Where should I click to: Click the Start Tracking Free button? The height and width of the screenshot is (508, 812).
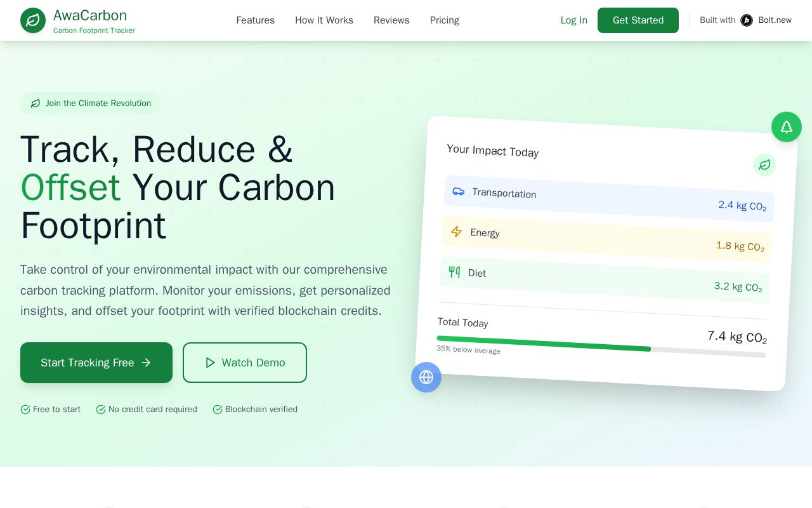click(x=96, y=363)
